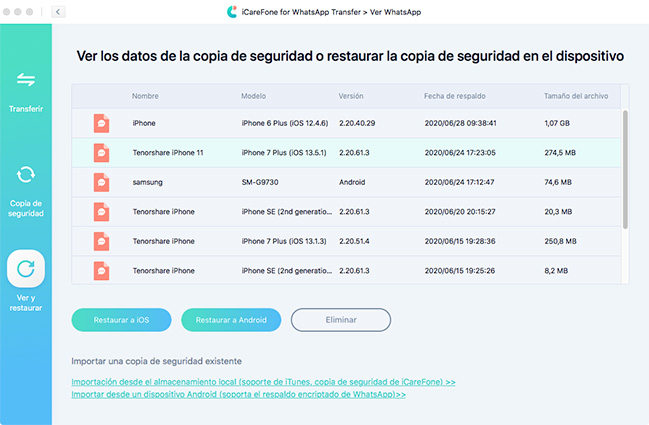Click the SM-G9730 model cell
This screenshot has width=649, height=425.
point(260,182)
